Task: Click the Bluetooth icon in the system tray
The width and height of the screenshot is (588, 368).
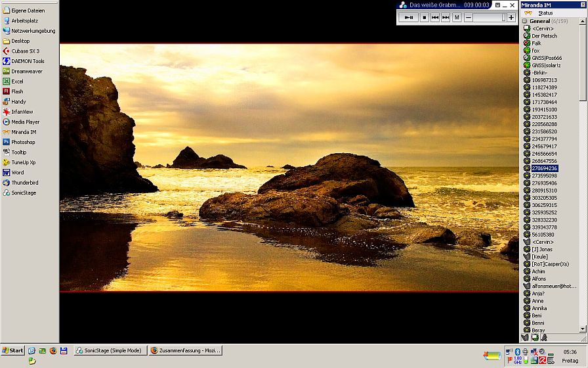Action: coord(517,352)
